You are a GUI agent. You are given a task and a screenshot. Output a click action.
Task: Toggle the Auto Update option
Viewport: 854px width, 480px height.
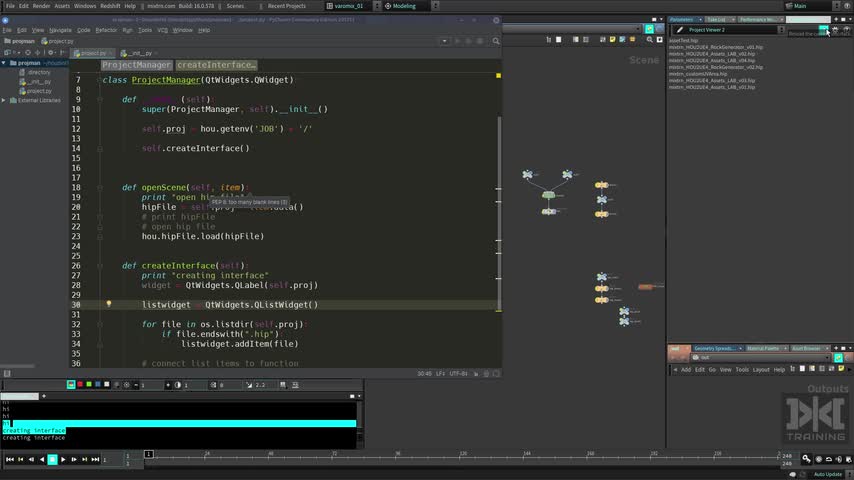pos(828,475)
